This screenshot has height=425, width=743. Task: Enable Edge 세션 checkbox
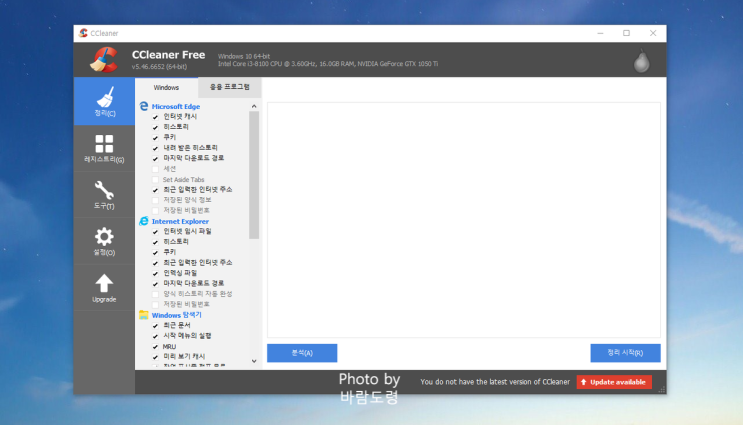point(155,169)
